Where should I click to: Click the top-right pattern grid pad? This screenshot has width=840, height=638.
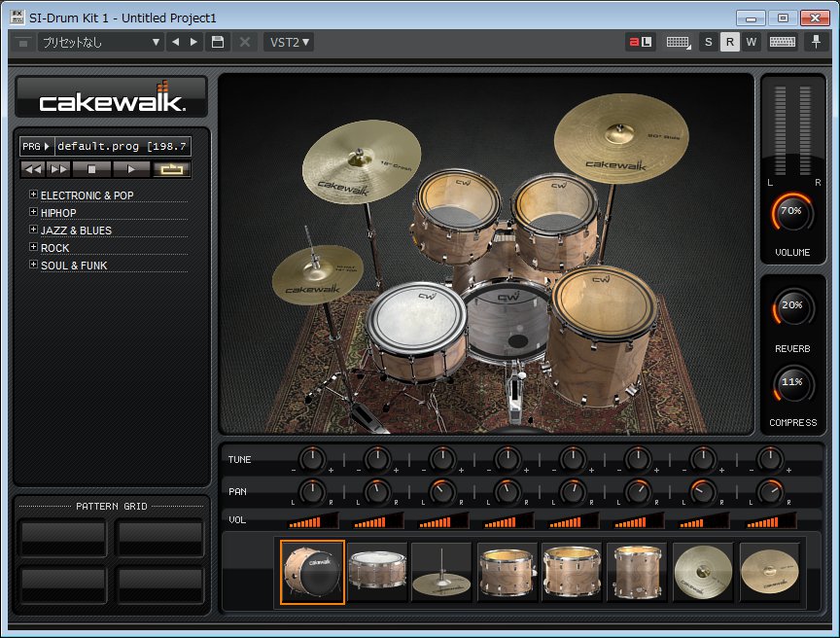pyautogui.click(x=160, y=539)
